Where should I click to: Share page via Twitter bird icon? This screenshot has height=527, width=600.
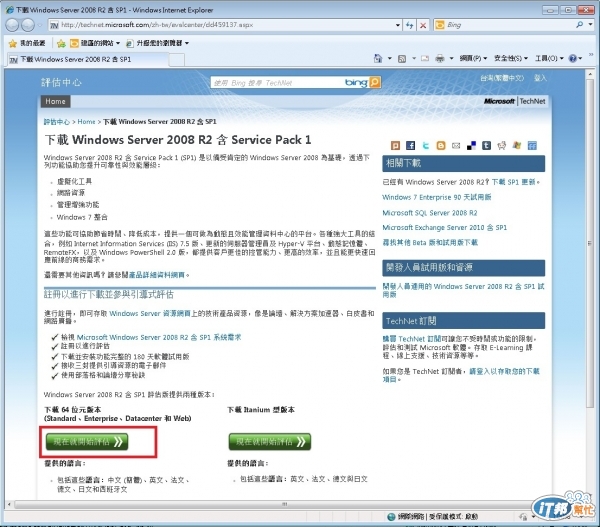tap(426, 145)
